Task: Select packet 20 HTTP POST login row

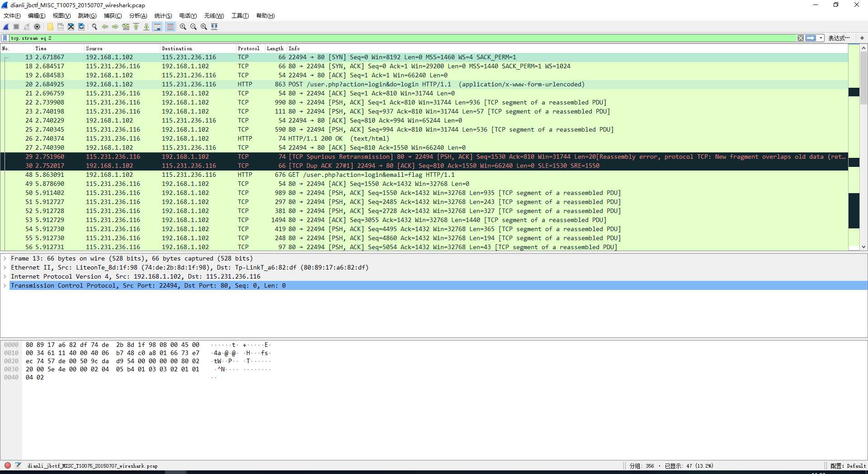Action: coord(424,84)
